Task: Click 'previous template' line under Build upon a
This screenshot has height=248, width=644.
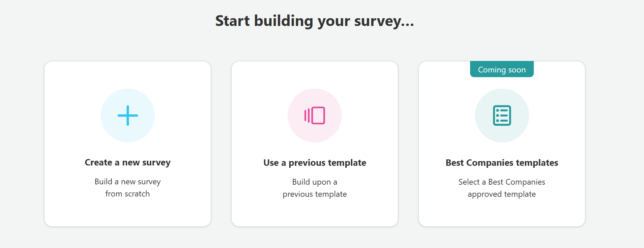Action: (315, 194)
